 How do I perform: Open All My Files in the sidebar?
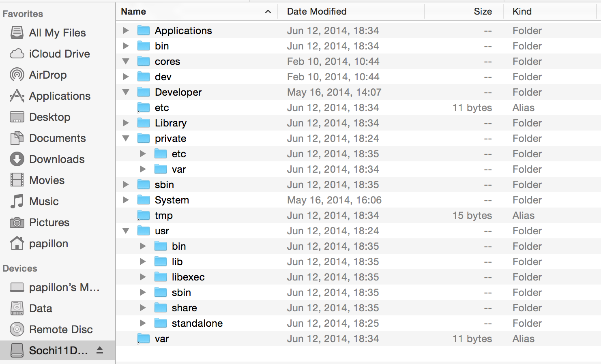(57, 32)
